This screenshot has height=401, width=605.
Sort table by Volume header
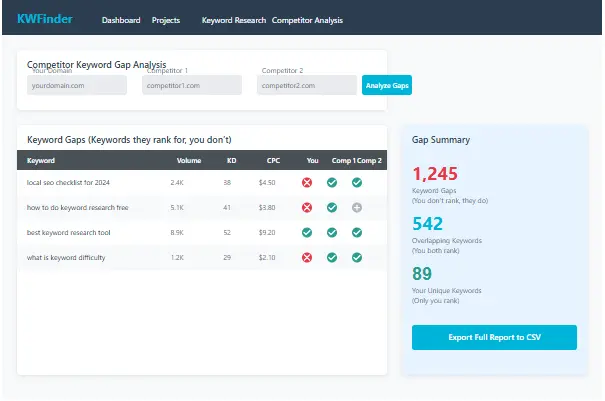[x=189, y=161]
